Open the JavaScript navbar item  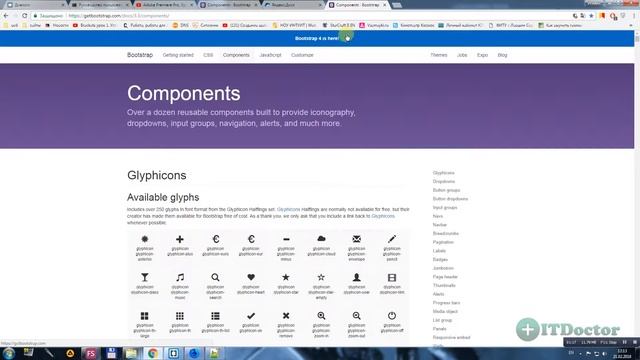(270, 55)
